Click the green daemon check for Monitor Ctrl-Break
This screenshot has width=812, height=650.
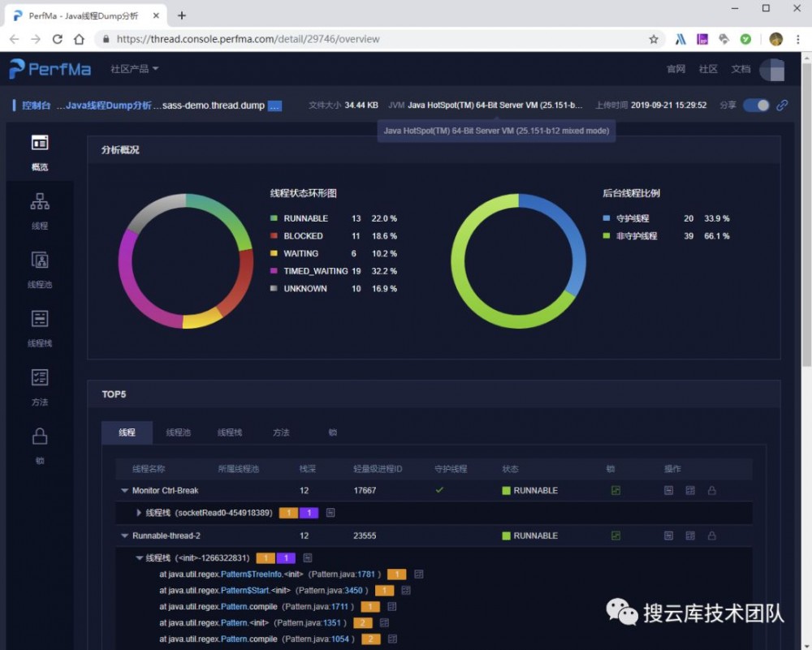click(x=439, y=490)
